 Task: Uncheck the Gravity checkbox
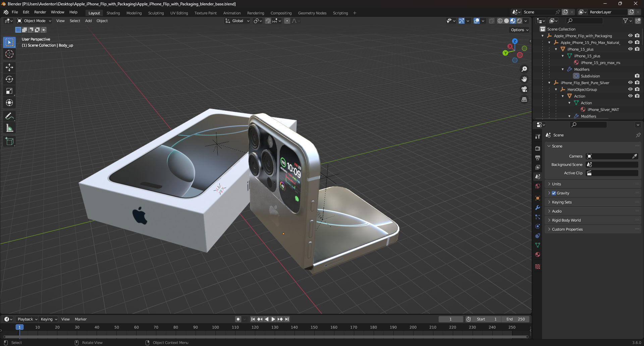click(x=554, y=193)
